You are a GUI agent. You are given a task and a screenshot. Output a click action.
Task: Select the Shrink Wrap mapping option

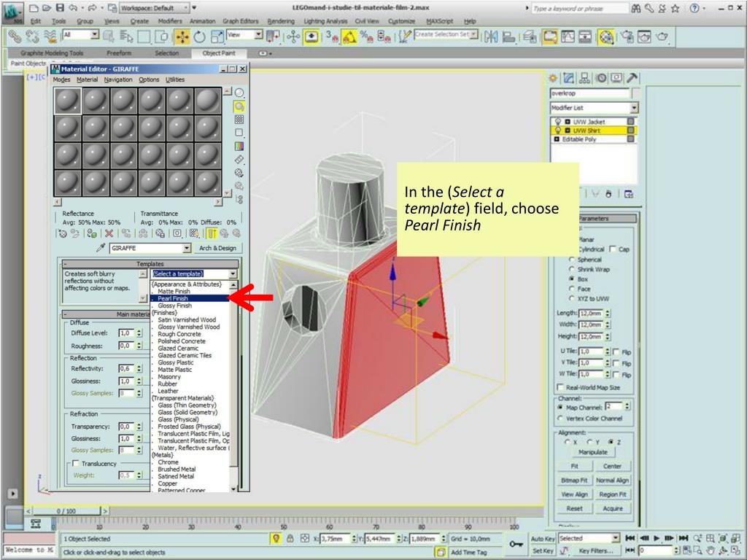coord(572,269)
